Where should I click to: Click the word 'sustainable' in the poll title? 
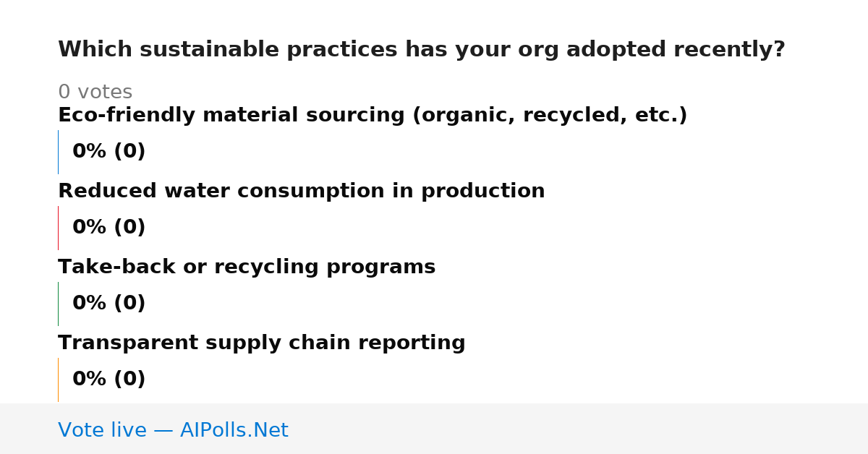(x=210, y=50)
